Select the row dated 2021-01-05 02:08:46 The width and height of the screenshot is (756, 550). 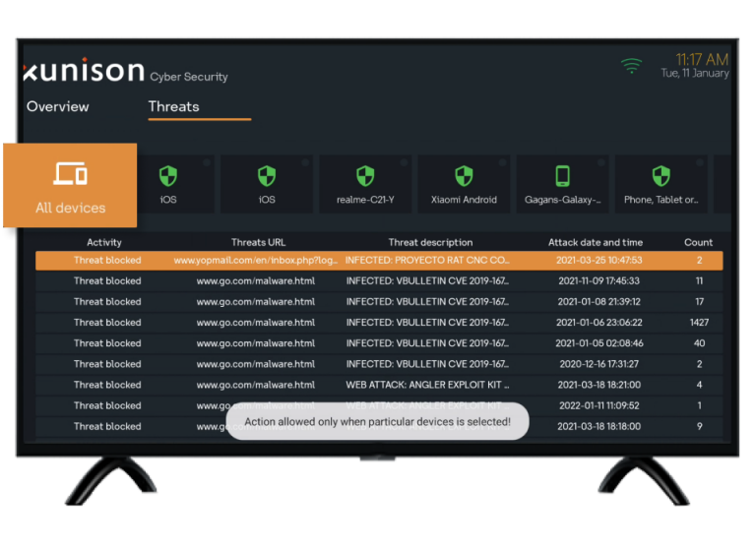(x=379, y=343)
